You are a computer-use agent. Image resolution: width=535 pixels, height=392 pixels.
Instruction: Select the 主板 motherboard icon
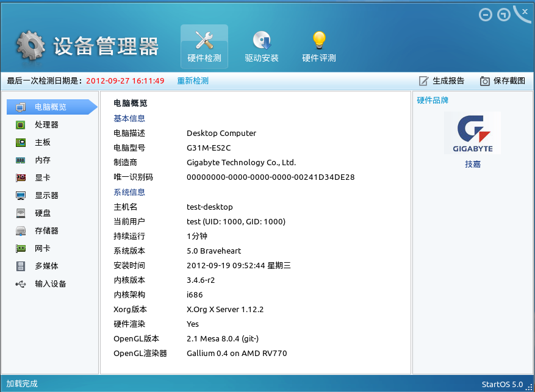pos(21,143)
